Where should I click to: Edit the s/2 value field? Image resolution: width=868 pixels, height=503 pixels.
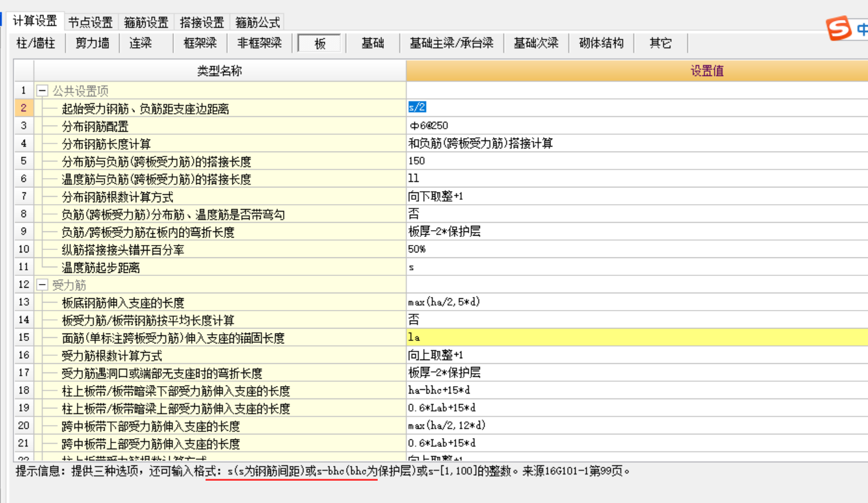coord(637,108)
